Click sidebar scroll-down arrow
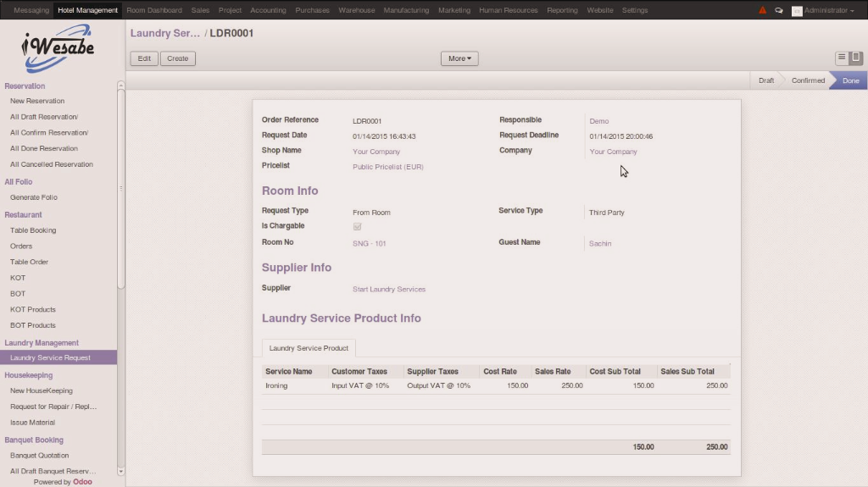 [121, 471]
